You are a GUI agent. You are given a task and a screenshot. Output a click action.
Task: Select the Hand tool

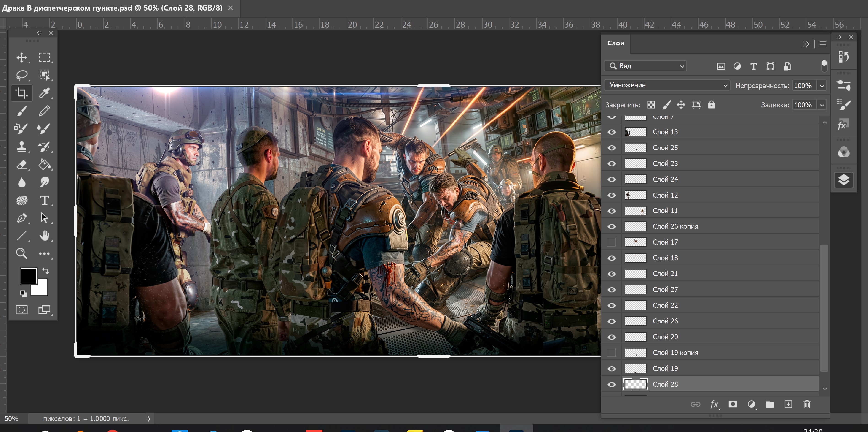[x=44, y=236]
